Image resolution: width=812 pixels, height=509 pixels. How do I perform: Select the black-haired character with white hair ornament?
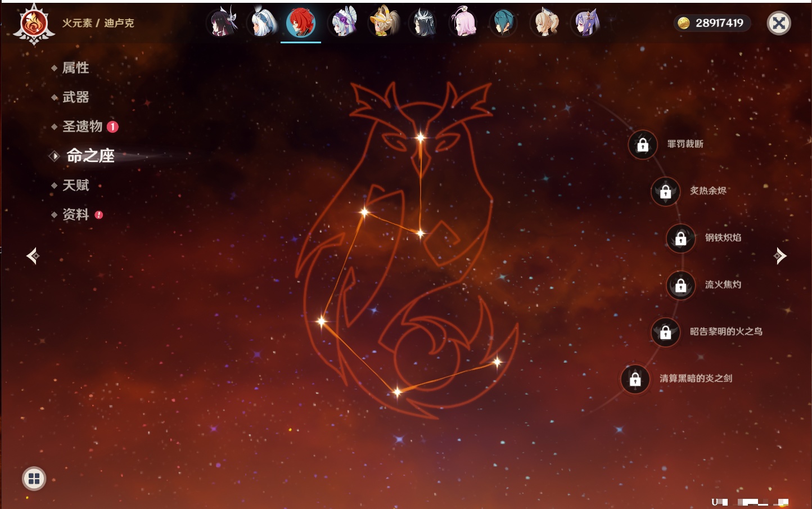coord(423,22)
